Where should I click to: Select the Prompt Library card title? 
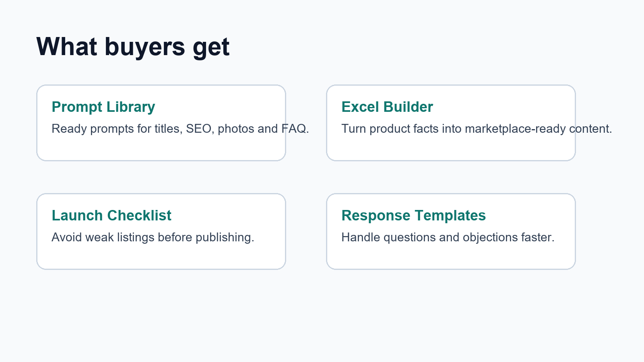coord(103,107)
